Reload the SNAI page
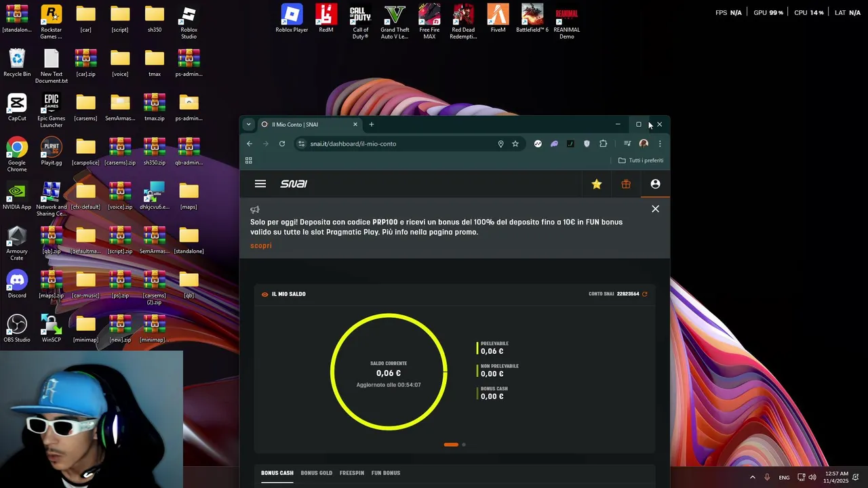Viewport: 868px width, 488px height. pos(282,144)
